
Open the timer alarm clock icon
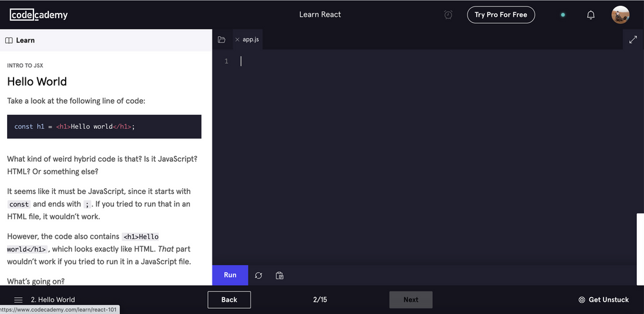click(448, 15)
